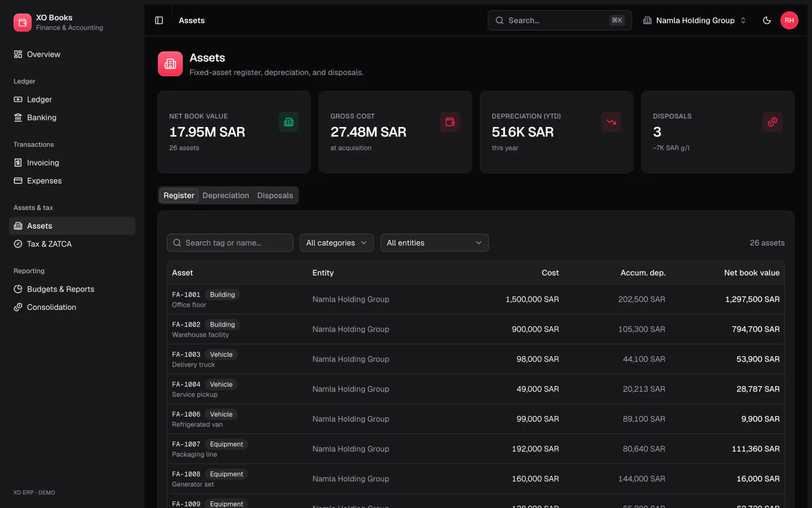Select asset row FA-1007 Packaging line
This screenshot has height=508, width=812.
point(476,449)
